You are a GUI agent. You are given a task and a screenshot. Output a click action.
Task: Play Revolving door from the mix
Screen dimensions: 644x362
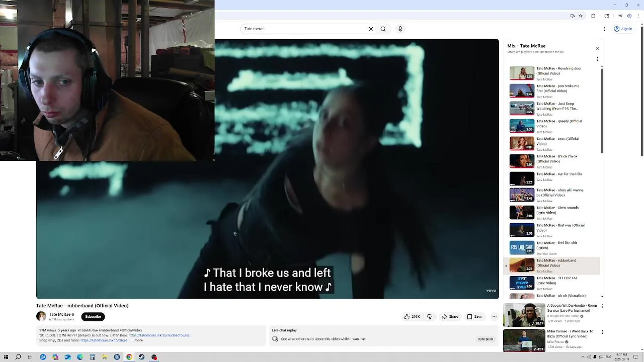tap(552, 73)
